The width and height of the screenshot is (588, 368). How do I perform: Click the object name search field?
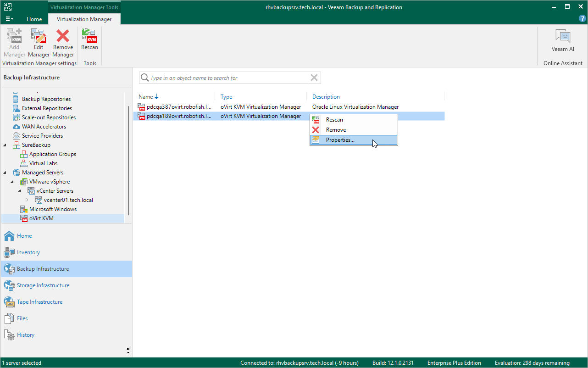[x=230, y=78]
